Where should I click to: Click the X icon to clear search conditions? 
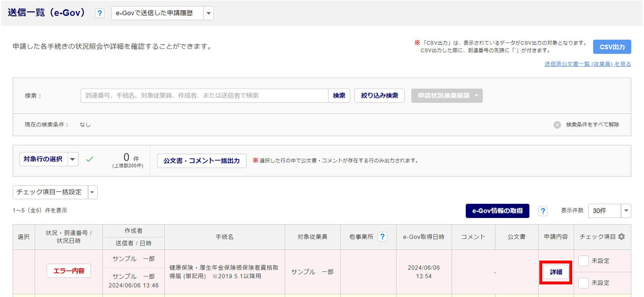557,125
